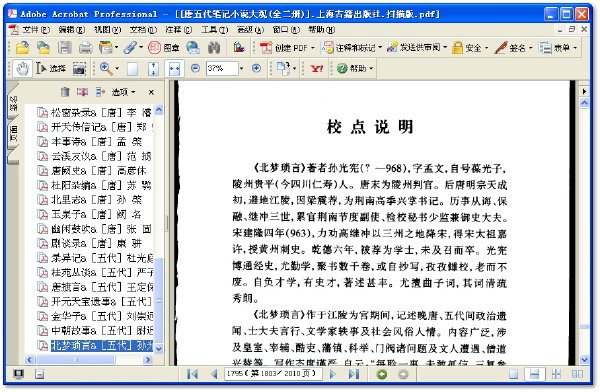Close the bookmarks panel with X
The image size is (600, 392).
[x=151, y=92]
